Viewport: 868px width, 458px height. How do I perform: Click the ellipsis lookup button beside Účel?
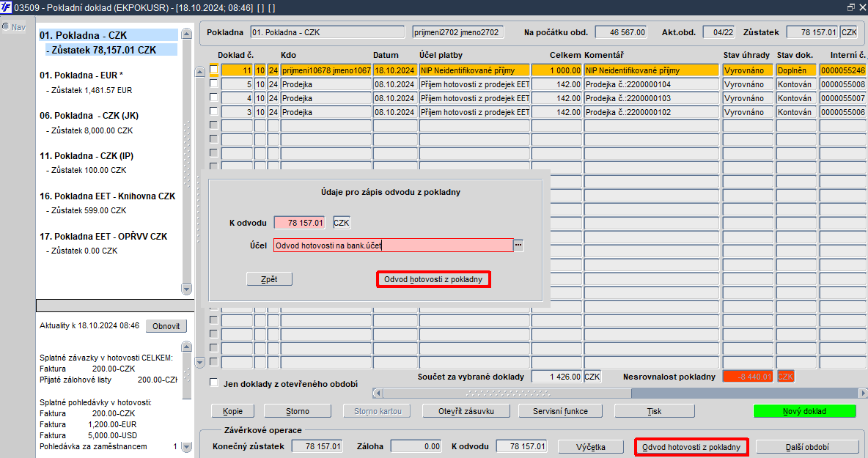(x=518, y=245)
